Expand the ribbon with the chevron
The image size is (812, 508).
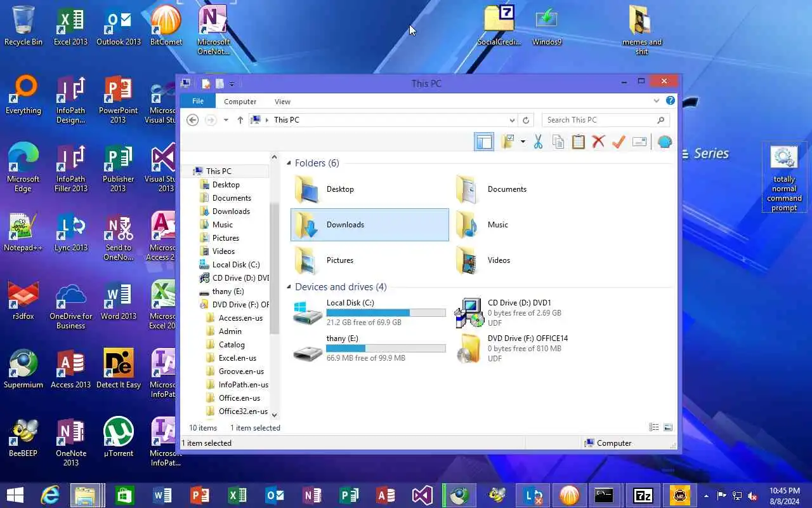click(657, 101)
